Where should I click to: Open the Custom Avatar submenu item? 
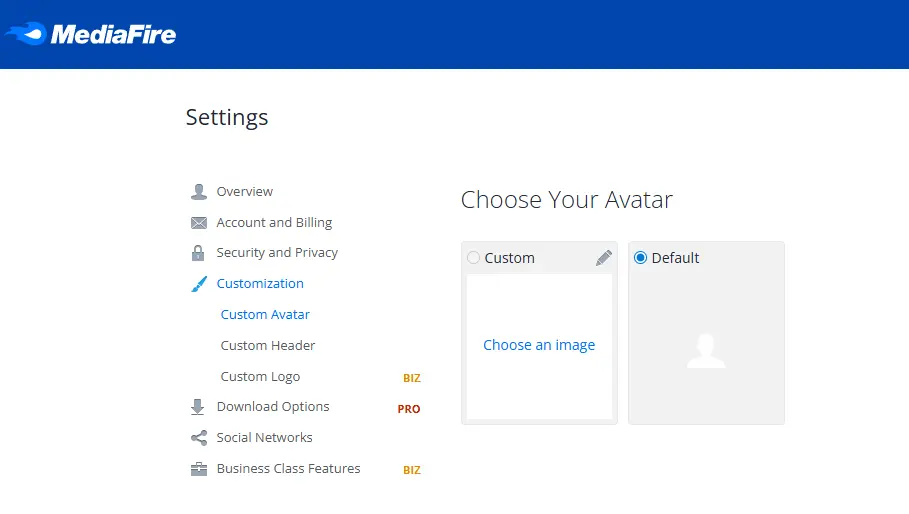pos(265,315)
